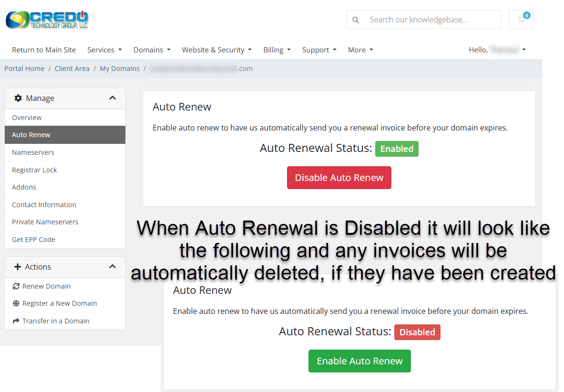
Task: Click the Transfer in a Domain arrow icon
Action: tap(16, 321)
